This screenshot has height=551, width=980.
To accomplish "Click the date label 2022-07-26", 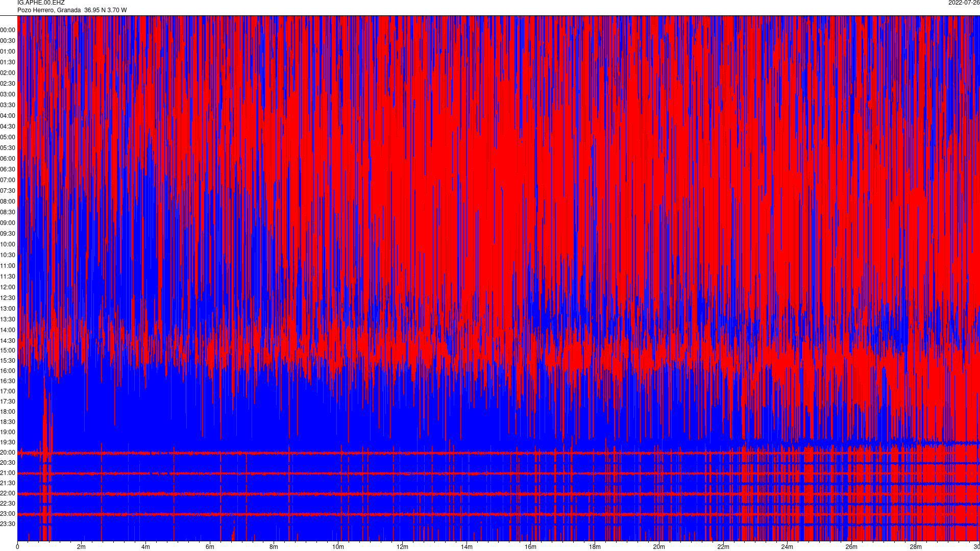I will click(x=964, y=3).
